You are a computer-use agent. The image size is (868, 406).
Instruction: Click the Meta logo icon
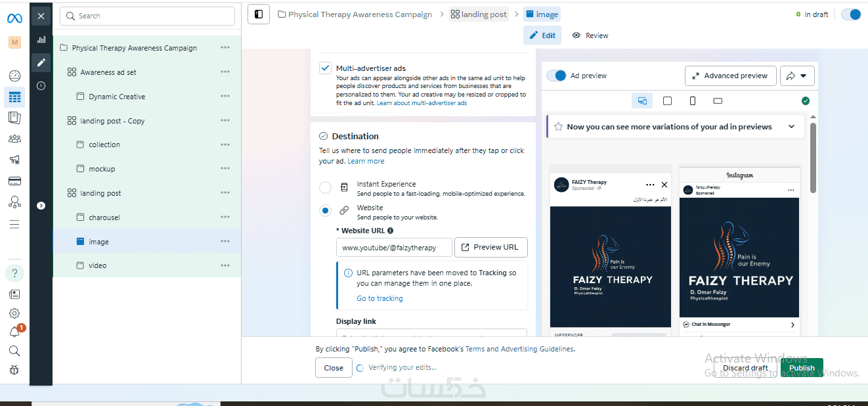[x=14, y=18]
